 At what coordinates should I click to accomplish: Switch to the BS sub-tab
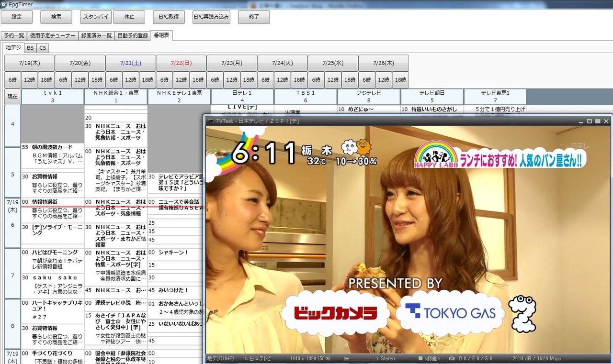tap(30, 48)
